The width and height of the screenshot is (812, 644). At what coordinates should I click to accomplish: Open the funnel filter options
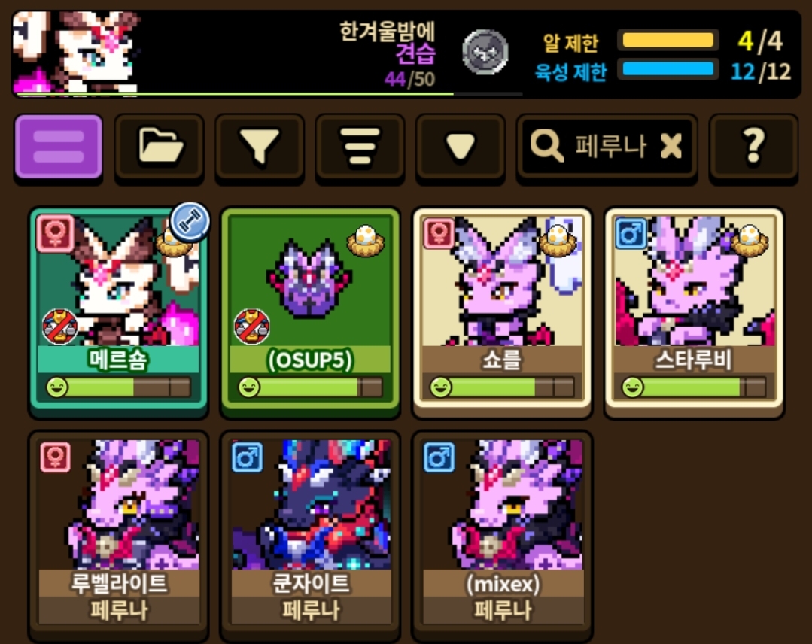coord(260,147)
